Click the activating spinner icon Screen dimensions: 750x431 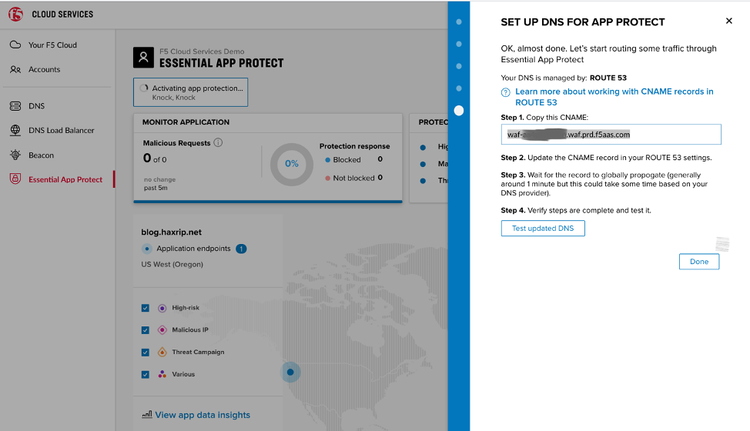click(x=143, y=88)
